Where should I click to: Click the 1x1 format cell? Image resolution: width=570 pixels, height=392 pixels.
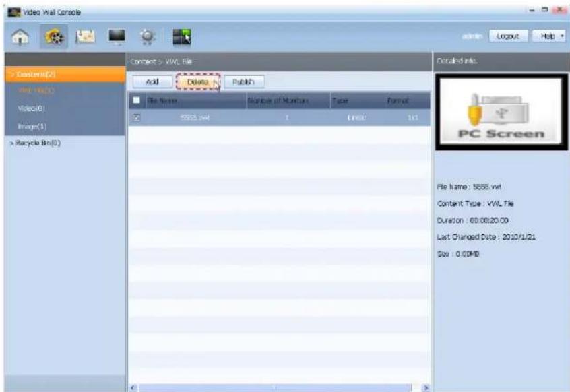coord(412,117)
